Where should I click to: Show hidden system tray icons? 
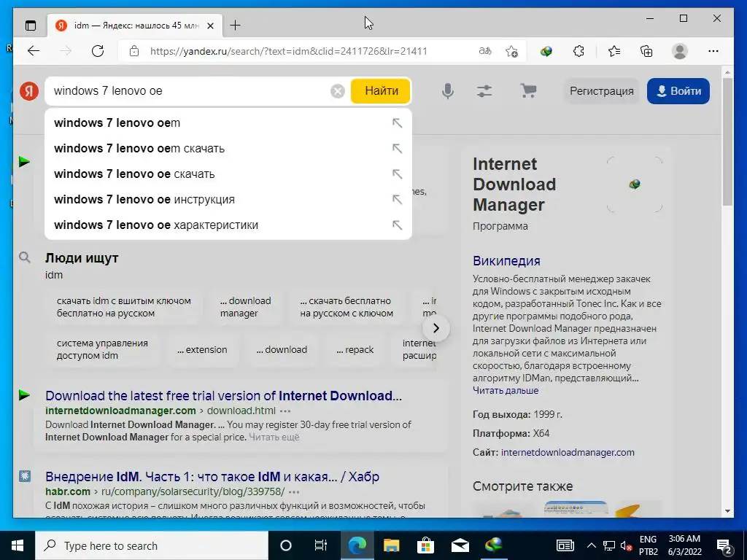(591, 545)
